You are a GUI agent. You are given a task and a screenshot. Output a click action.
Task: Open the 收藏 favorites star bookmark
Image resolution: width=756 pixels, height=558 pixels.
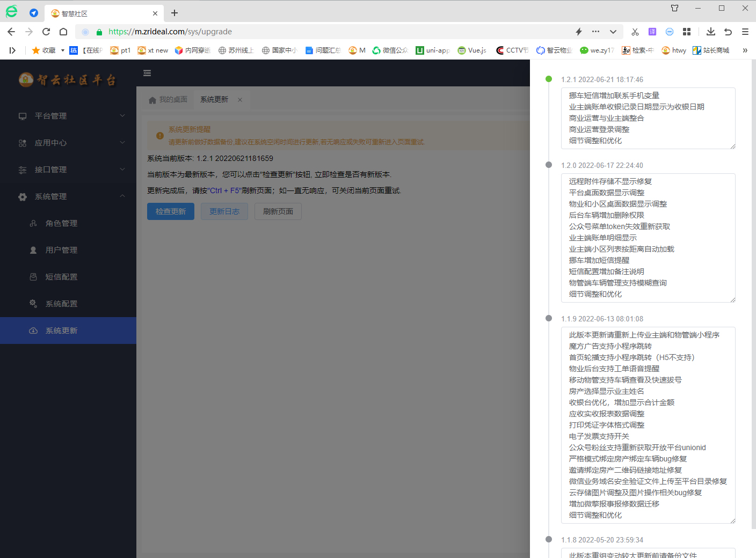43,50
